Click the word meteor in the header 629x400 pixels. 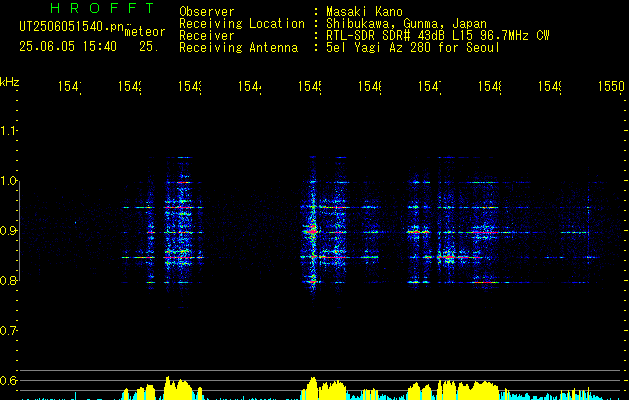coord(145,32)
